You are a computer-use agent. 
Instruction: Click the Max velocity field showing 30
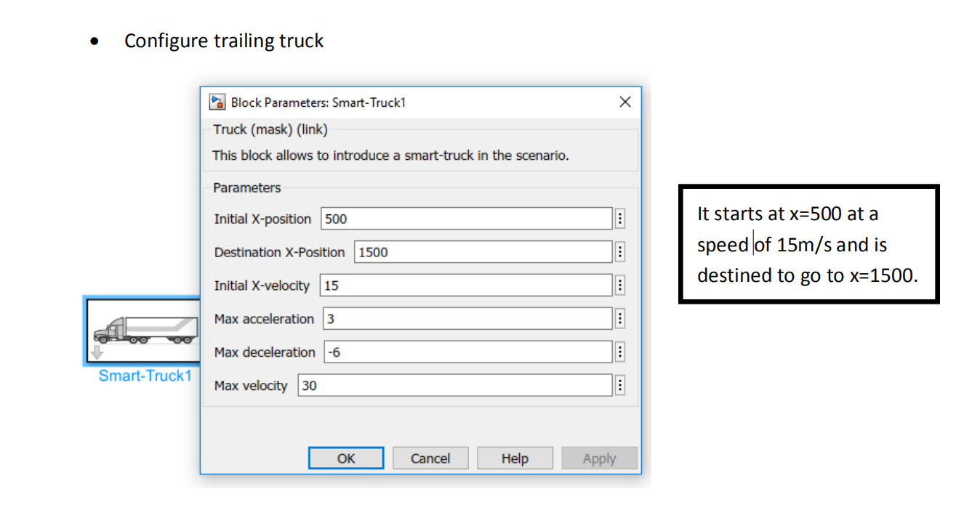pos(454,386)
